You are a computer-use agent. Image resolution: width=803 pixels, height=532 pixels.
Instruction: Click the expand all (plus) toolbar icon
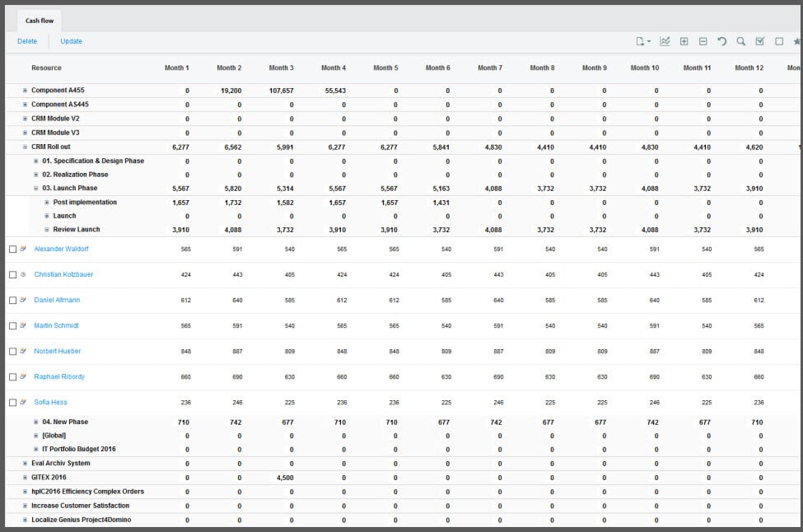(684, 41)
